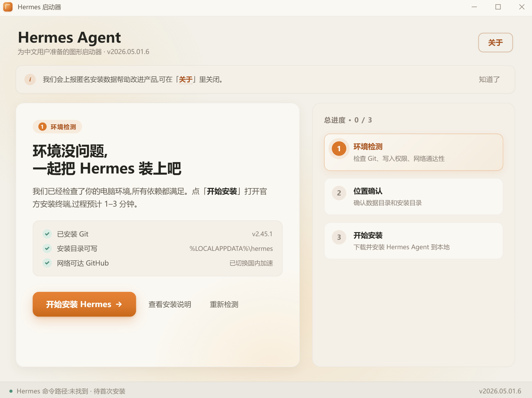532x398 pixels.
Task: Click the Git version value v2.45.1
Action: click(x=262, y=234)
